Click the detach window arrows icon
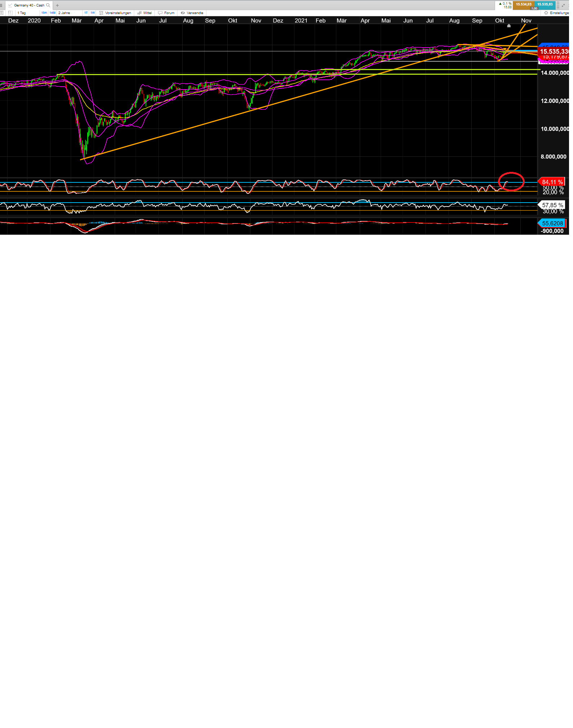Screen dimensions: 573x728 click(564, 5)
